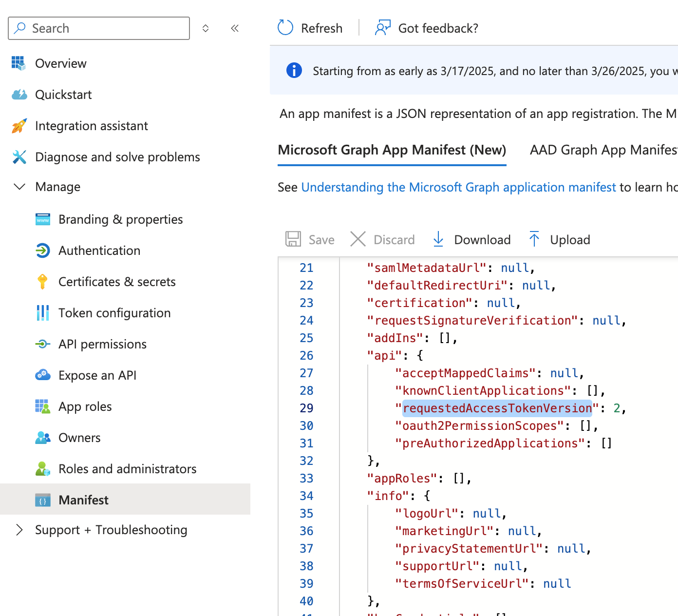Click the API permissions icon
This screenshot has height=616, width=678.
43,344
